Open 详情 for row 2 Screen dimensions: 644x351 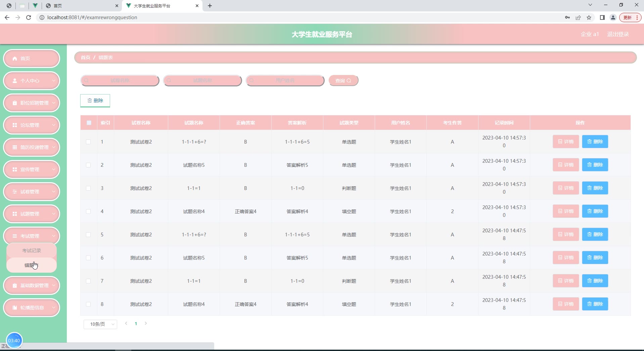pos(566,165)
